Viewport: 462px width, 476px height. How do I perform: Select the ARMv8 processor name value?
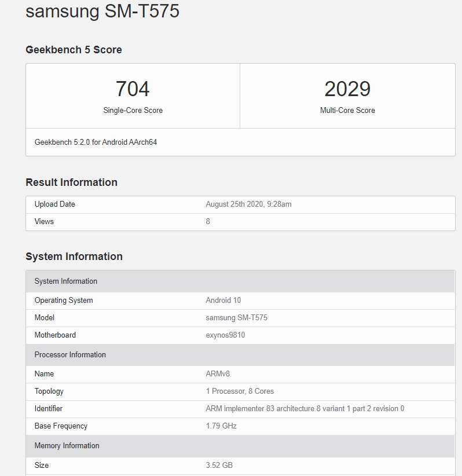pyautogui.click(x=218, y=374)
